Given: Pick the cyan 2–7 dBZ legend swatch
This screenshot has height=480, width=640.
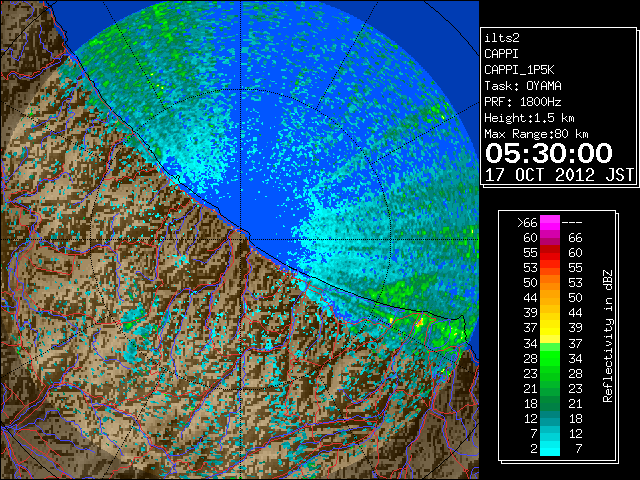Looking at the screenshot, I should pyautogui.click(x=550, y=448).
